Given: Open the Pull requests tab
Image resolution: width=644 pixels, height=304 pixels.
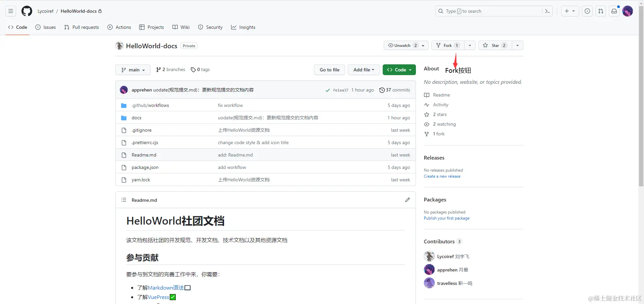Looking at the screenshot, I should [x=82, y=27].
